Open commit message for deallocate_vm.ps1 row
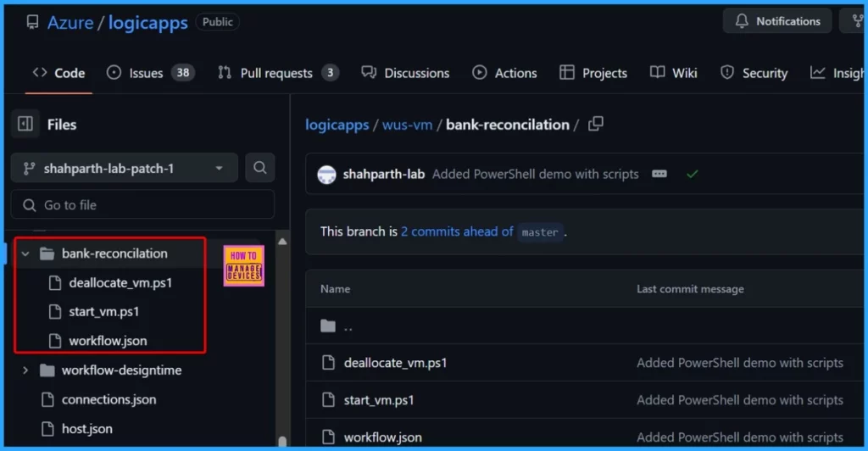The height and width of the screenshot is (451, 868). tap(740, 363)
